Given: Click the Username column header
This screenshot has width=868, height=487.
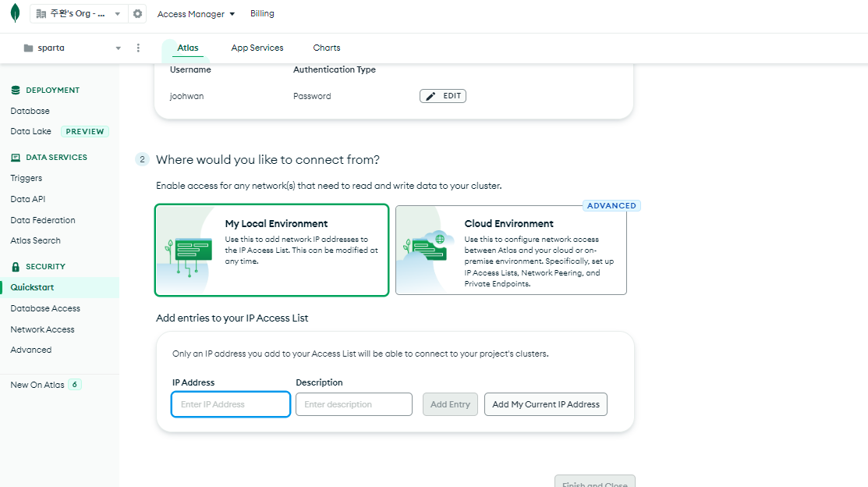Looking at the screenshot, I should tap(190, 69).
